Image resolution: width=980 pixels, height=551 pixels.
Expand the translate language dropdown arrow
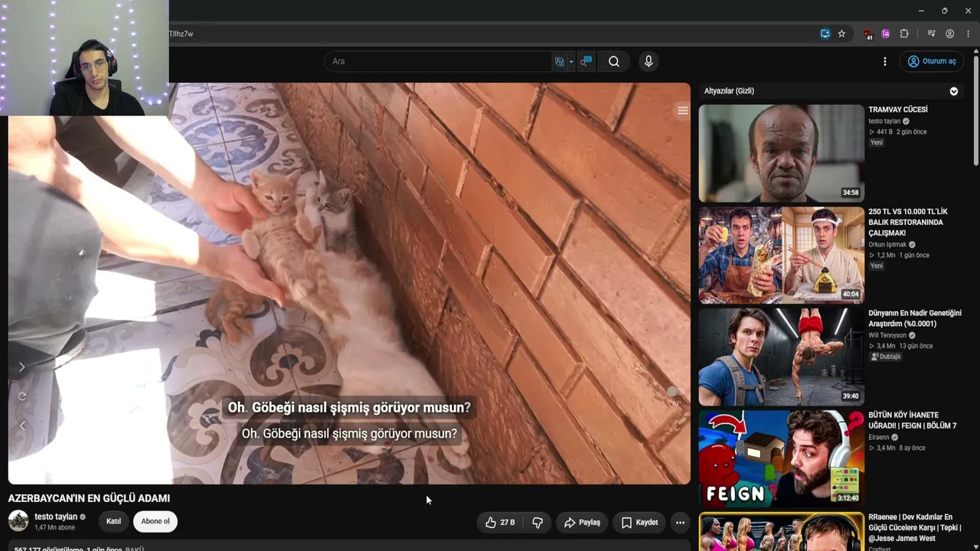click(x=571, y=61)
